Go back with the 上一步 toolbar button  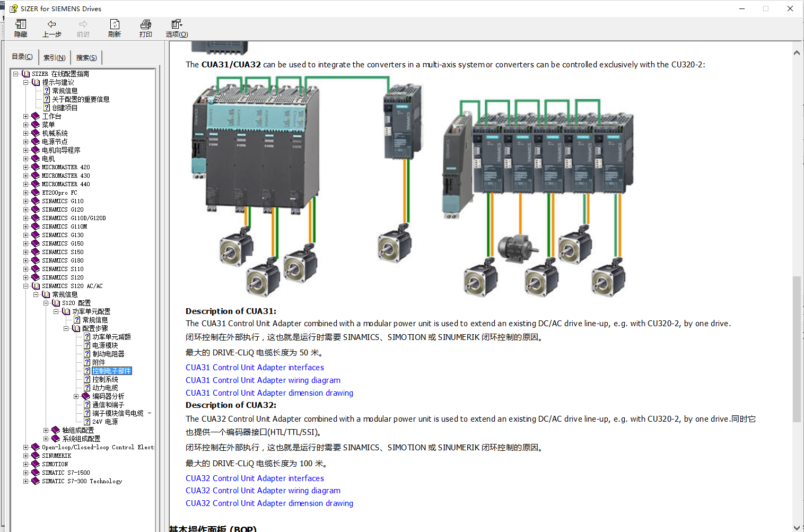(x=52, y=29)
